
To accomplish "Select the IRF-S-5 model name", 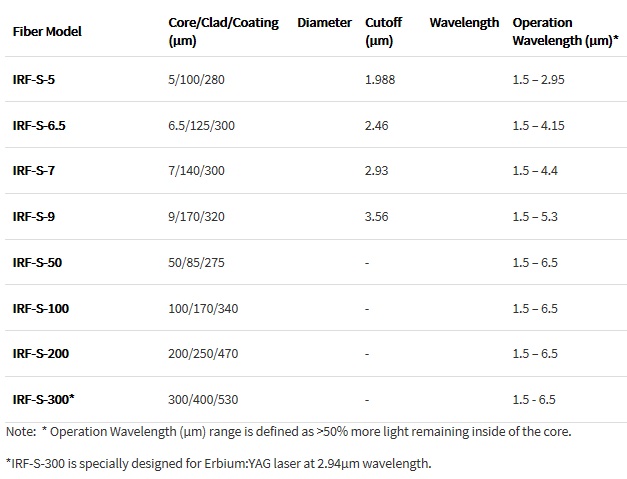I will coord(34,80).
